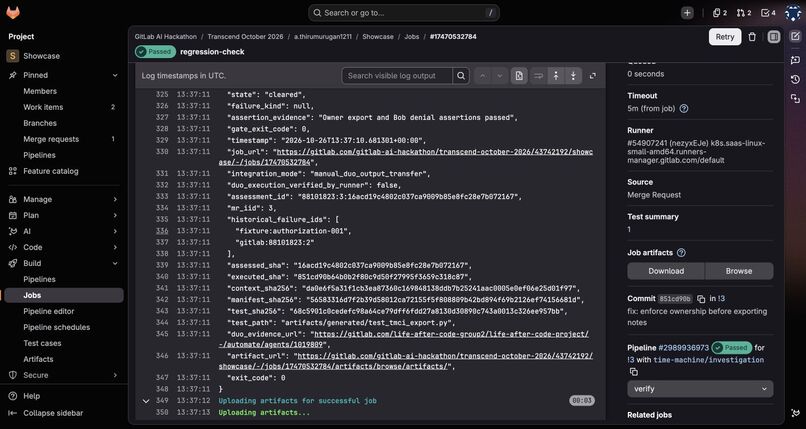Collapse the Pinned section

coord(115,75)
